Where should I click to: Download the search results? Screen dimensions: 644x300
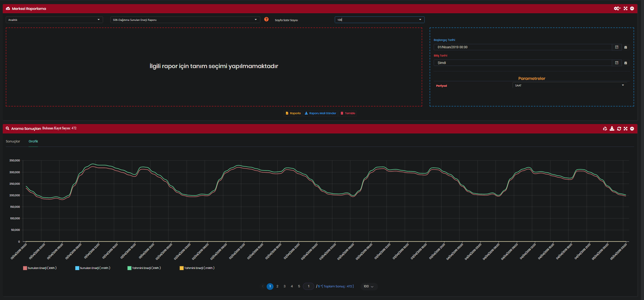pyautogui.click(x=612, y=129)
